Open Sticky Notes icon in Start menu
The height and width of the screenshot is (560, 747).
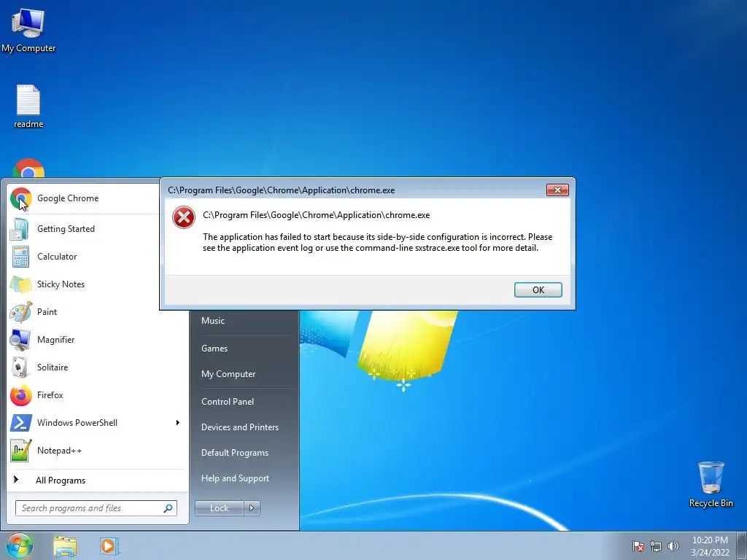click(20, 284)
